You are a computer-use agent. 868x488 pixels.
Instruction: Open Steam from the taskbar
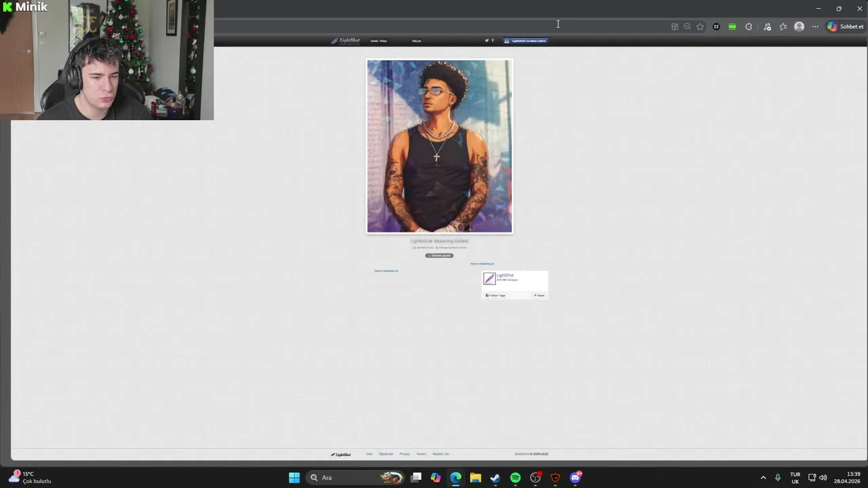point(495,478)
